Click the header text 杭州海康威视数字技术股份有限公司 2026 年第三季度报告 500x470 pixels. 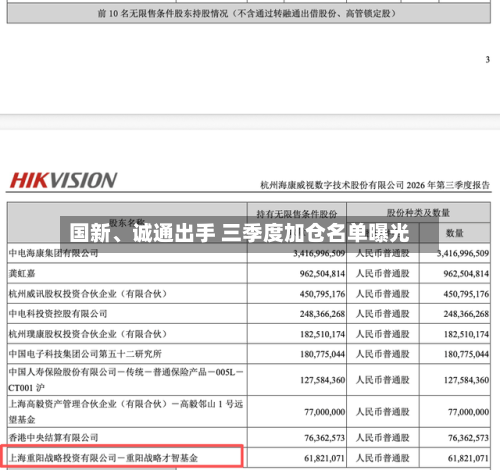coord(375,185)
